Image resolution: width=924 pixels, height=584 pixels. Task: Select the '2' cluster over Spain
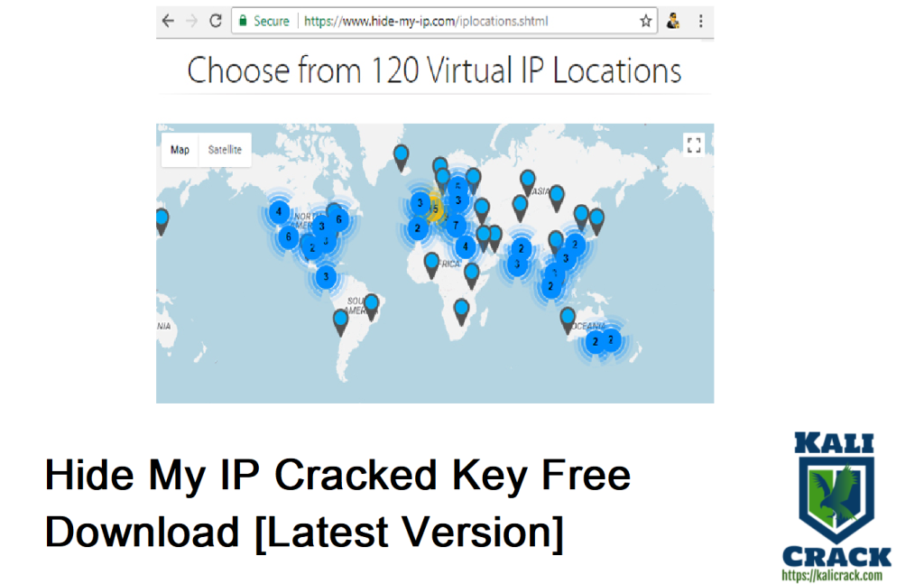click(x=417, y=228)
